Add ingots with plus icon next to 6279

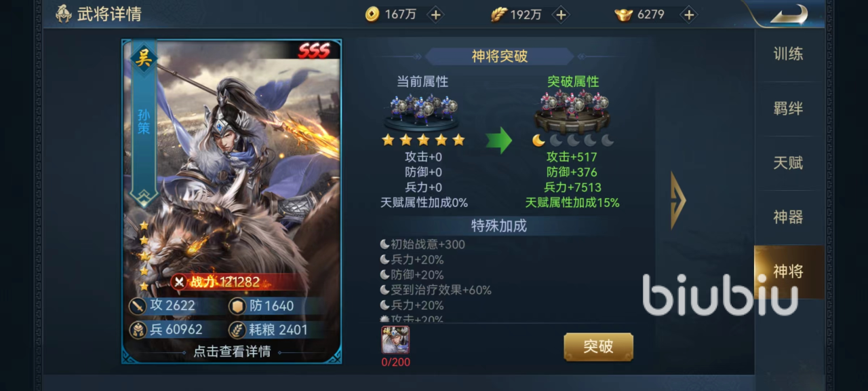688,14
